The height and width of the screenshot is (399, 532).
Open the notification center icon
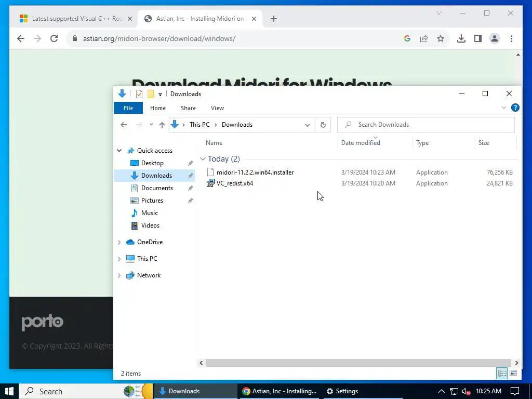pyautogui.click(x=515, y=391)
